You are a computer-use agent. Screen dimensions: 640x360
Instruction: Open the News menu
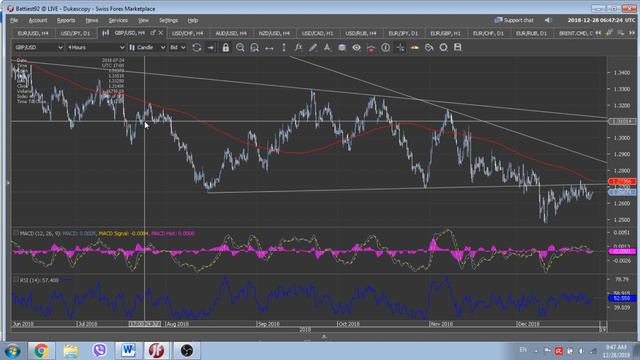click(x=91, y=20)
